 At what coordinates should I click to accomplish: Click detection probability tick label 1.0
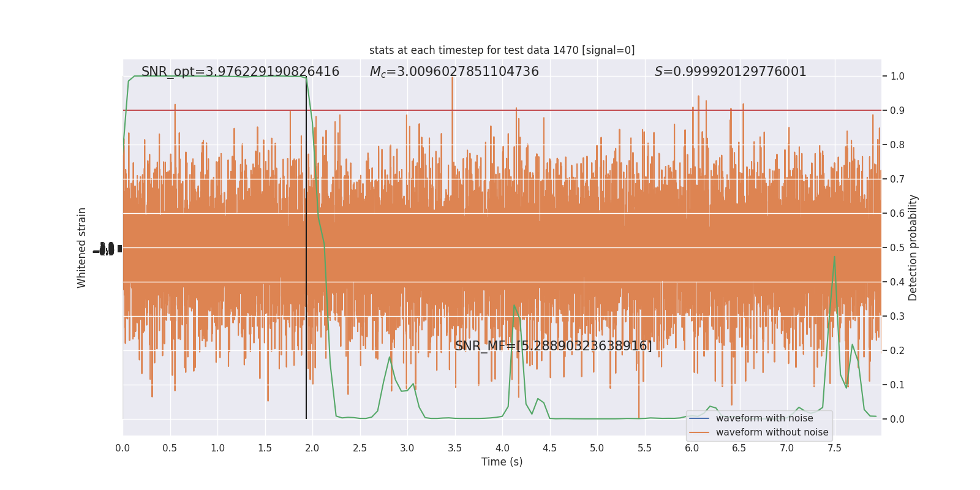tap(897, 77)
